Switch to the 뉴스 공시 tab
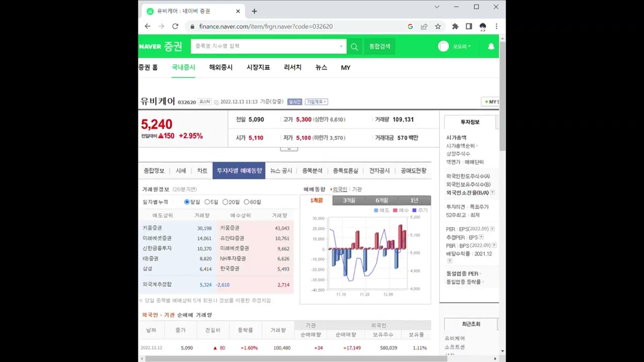This screenshot has height=362, width=644. tap(281, 171)
